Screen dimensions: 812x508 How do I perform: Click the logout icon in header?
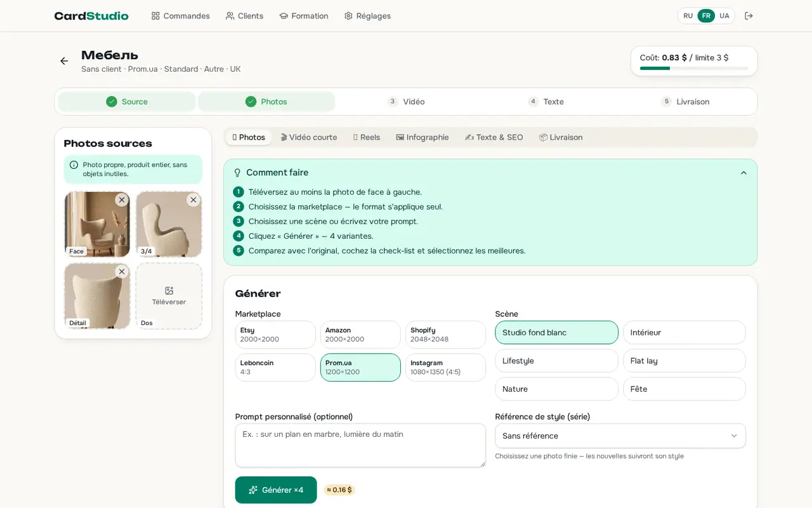pyautogui.click(x=749, y=16)
